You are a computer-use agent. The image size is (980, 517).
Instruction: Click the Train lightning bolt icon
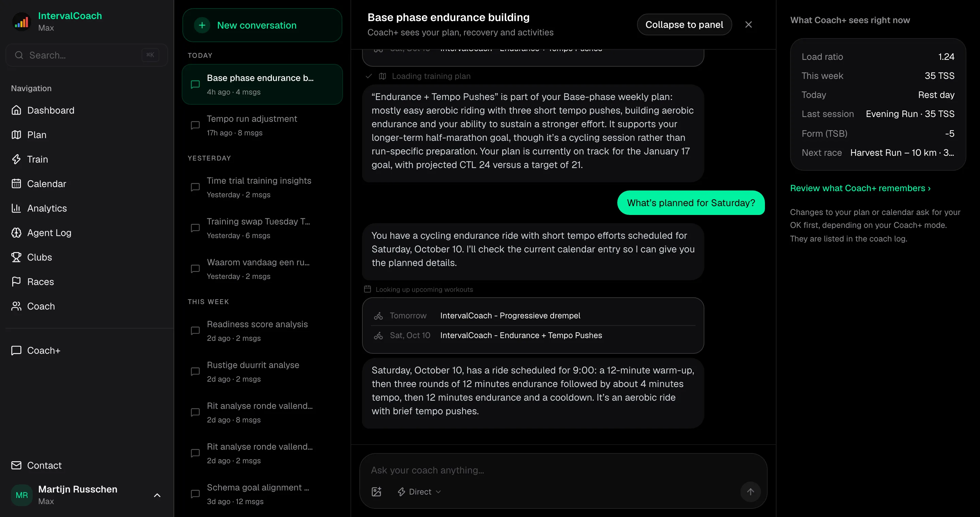[x=16, y=159]
